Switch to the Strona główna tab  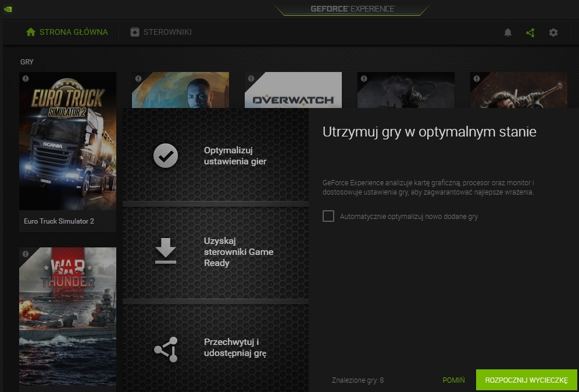point(67,32)
